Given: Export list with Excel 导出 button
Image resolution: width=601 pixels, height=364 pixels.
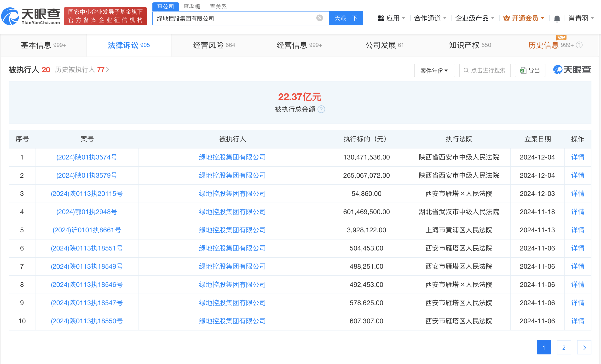Looking at the screenshot, I should tap(530, 70).
